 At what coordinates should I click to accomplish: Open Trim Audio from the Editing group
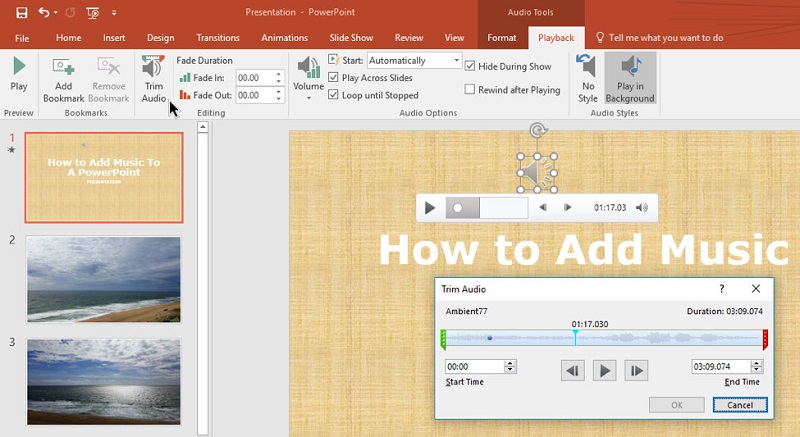coord(154,79)
